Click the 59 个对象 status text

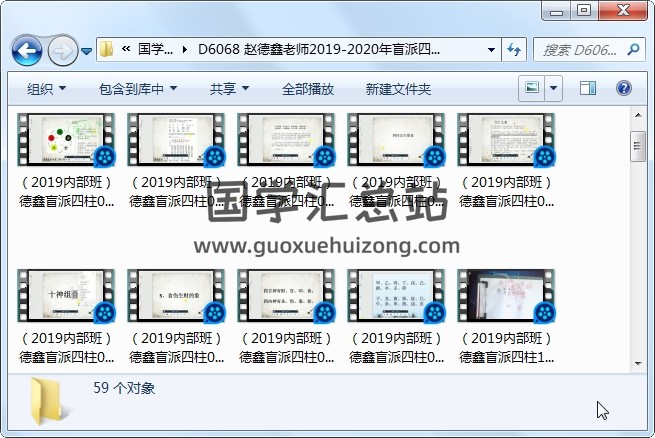(x=124, y=388)
